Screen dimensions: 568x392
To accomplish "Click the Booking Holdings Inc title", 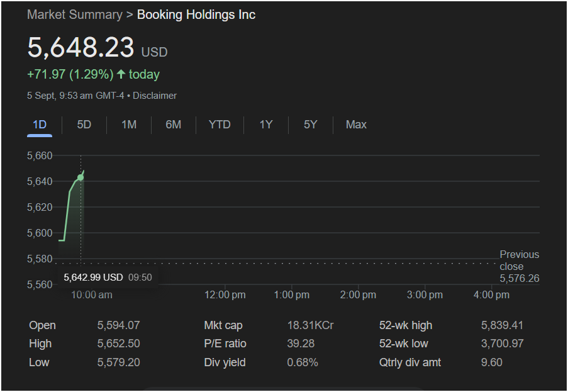I will point(196,14).
